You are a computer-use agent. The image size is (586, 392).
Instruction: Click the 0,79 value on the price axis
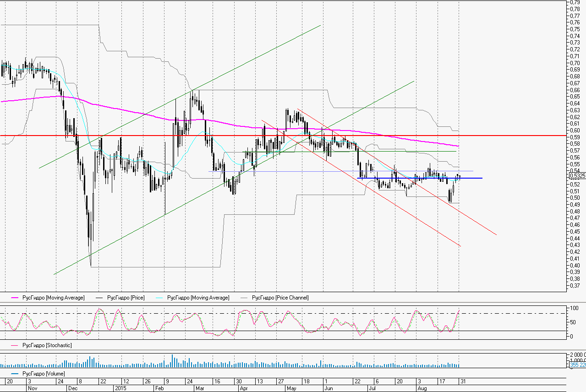pos(574,2)
